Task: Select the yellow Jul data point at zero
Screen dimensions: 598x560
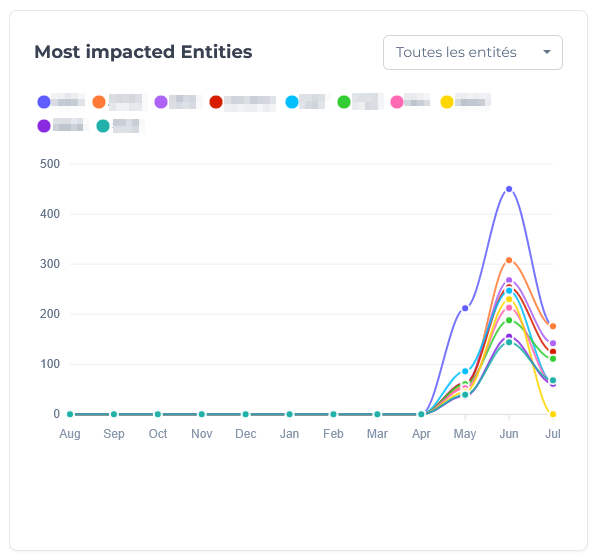Action: [553, 414]
